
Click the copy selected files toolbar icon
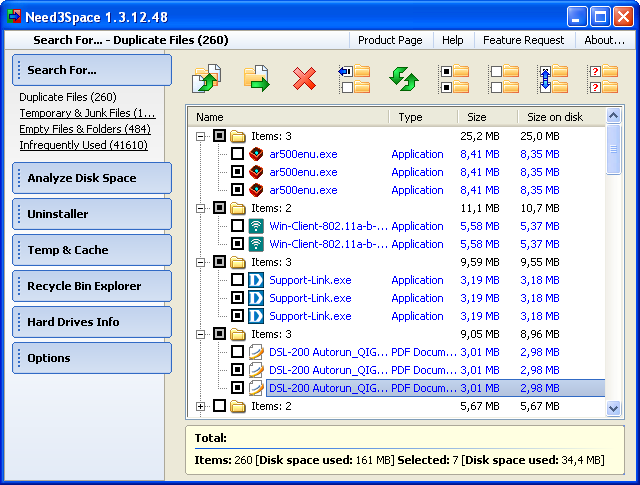coord(207,78)
